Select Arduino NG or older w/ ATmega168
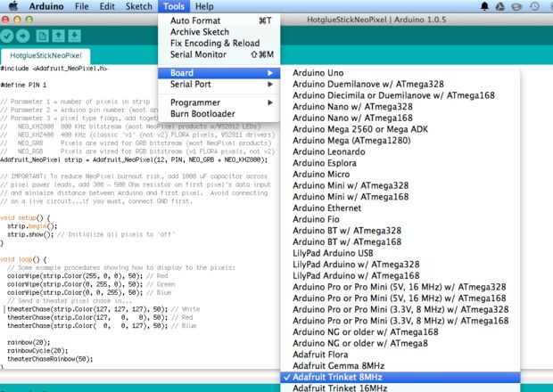 point(400,332)
